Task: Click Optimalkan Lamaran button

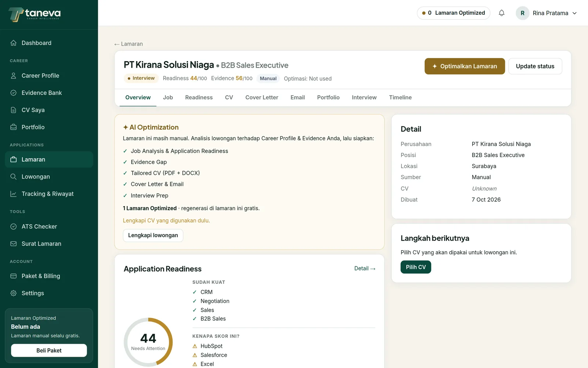Action: coord(465,66)
